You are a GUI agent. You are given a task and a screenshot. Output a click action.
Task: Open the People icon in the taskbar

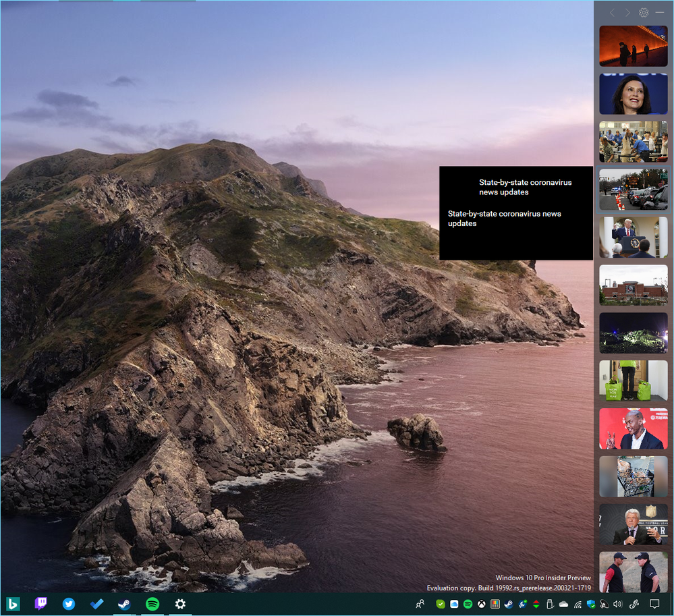coord(420,605)
